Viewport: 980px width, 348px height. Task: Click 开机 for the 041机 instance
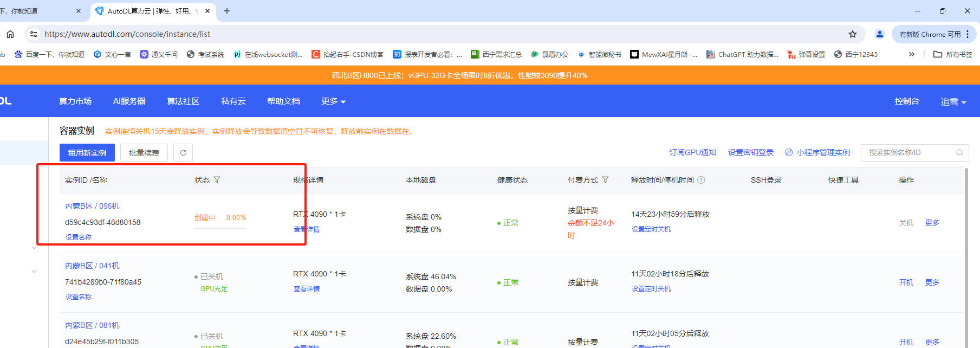click(x=906, y=282)
